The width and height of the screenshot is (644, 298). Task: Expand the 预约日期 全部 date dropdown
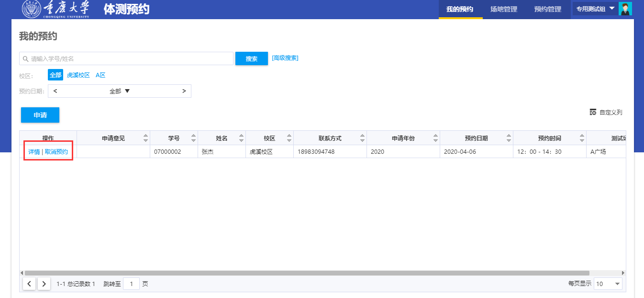[120, 91]
